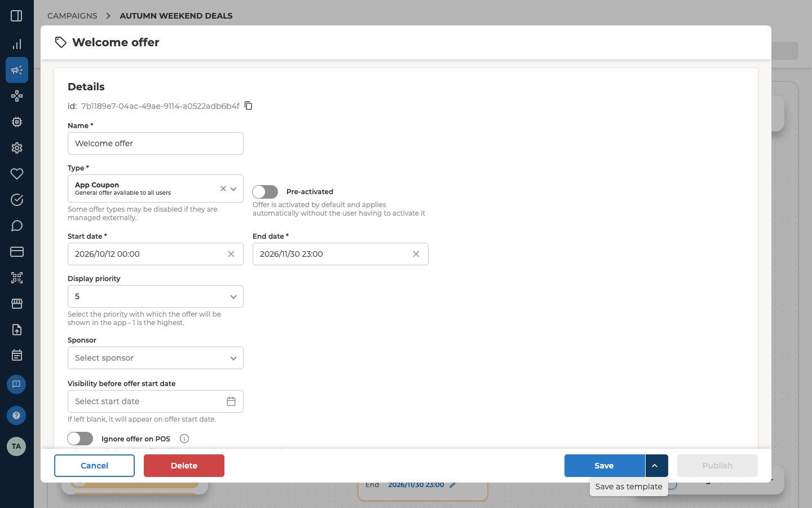Open the TA user avatar menu
812x508 pixels.
(16, 446)
